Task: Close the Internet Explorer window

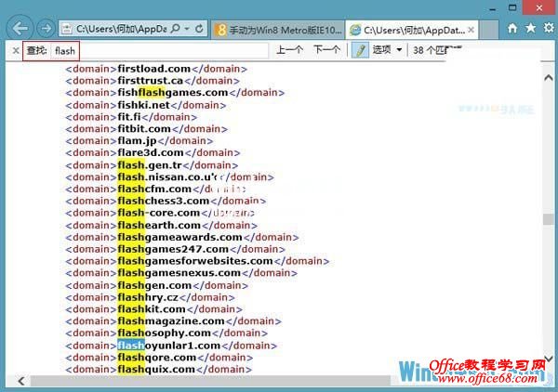Action: [x=539, y=7]
